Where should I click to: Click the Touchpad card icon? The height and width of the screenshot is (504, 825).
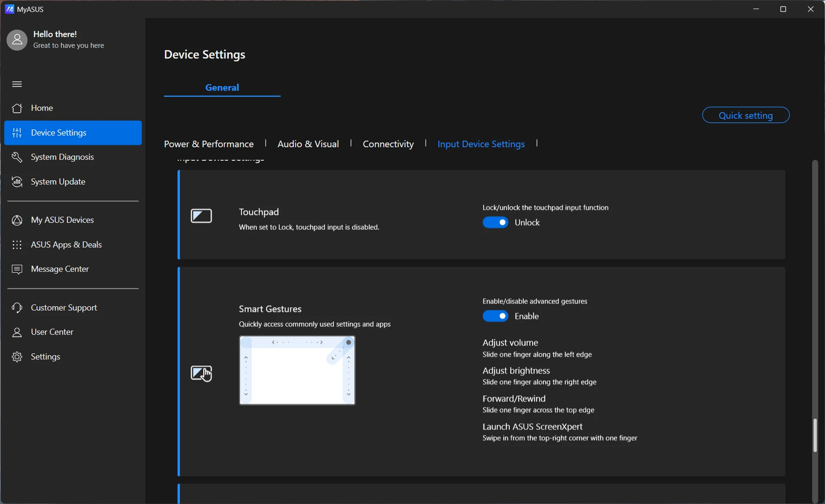(201, 216)
